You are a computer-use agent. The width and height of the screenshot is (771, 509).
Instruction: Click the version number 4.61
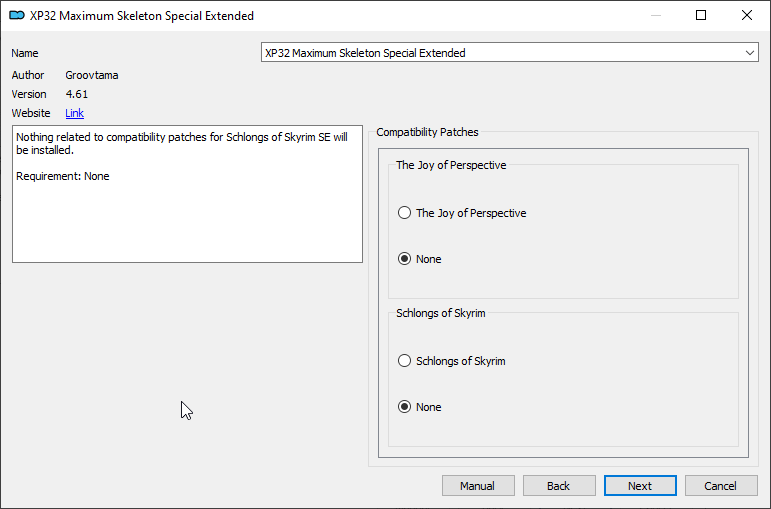click(x=77, y=94)
